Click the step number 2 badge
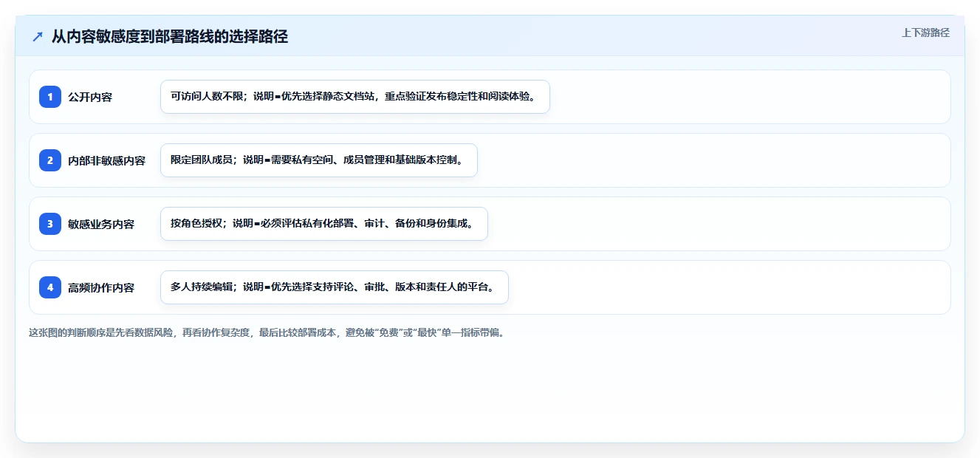Screen dimensions: 980x458 click(x=50, y=160)
